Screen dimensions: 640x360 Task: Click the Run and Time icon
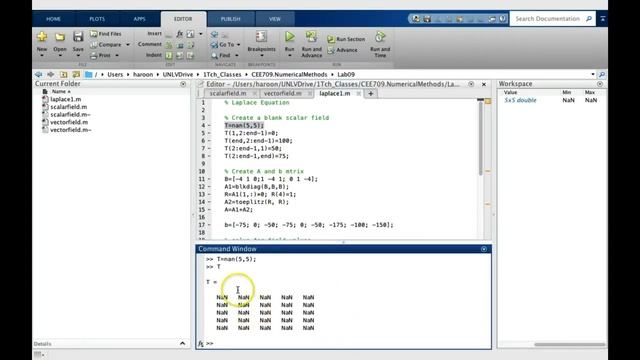(380, 37)
